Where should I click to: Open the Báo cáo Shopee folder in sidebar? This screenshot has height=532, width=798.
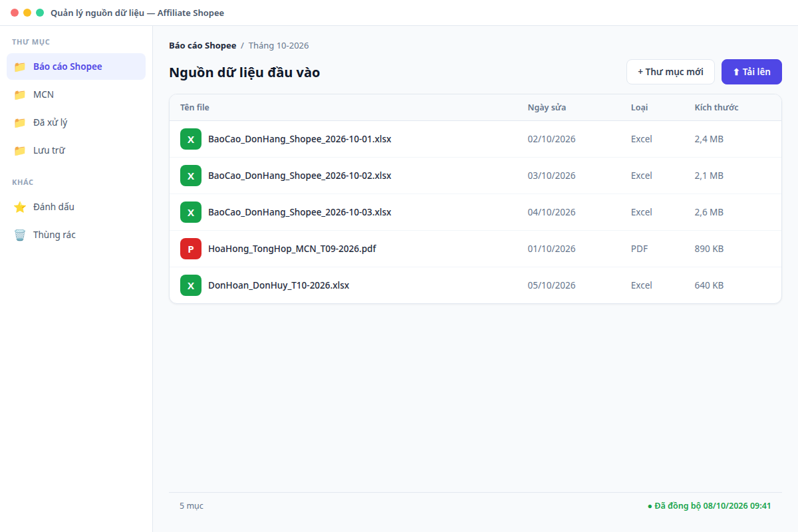click(x=76, y=66)
